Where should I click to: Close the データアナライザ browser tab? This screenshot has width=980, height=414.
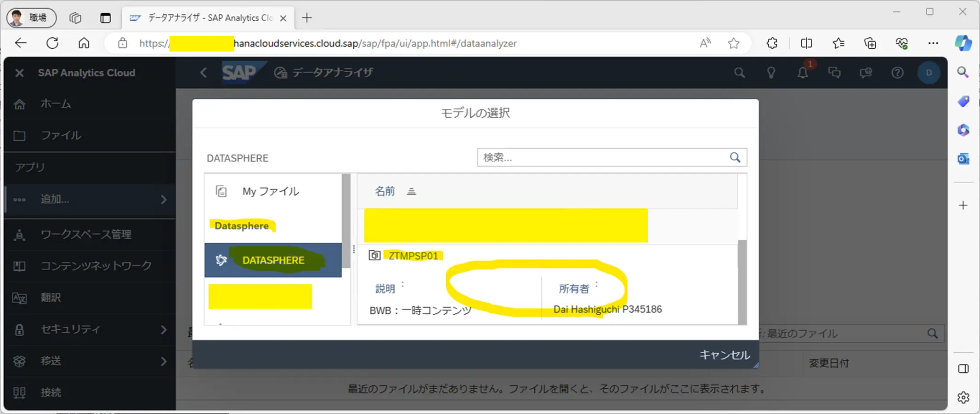(x=283, y=18)
